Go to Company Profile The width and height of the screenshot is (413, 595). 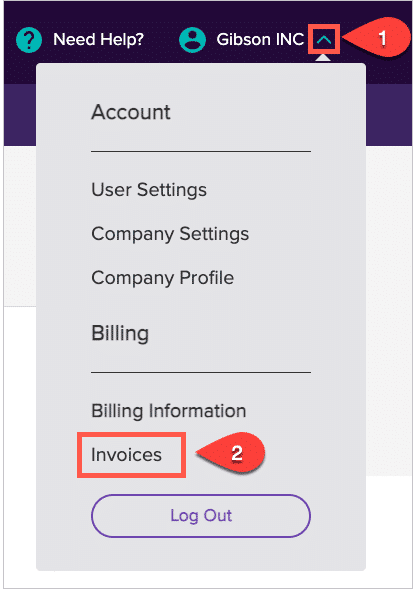[x=162, y=278]
